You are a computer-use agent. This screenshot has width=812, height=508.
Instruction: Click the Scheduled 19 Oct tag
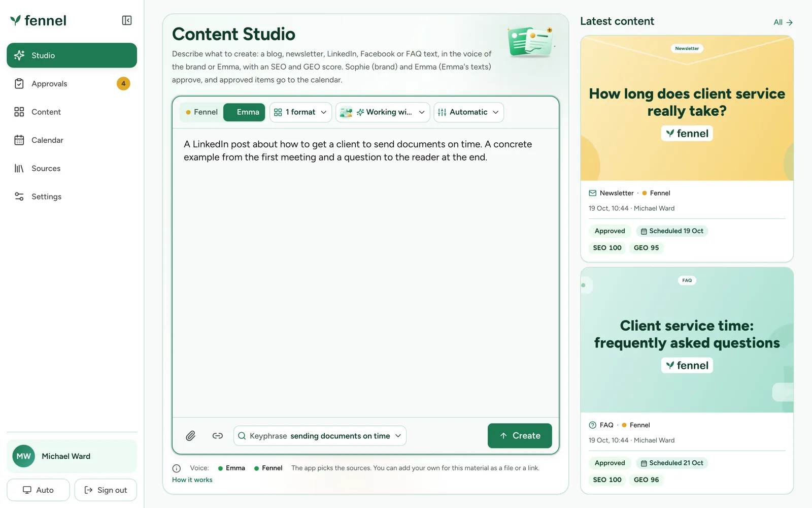(x=672, y=231)
